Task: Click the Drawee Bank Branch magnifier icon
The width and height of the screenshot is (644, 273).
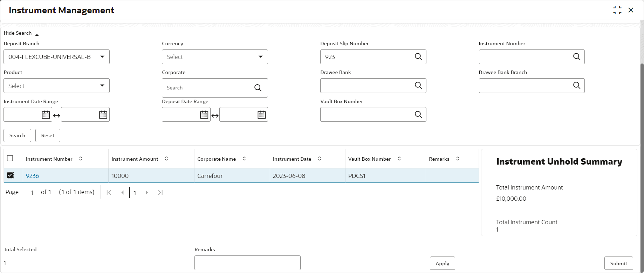Action: coord(576,86)
